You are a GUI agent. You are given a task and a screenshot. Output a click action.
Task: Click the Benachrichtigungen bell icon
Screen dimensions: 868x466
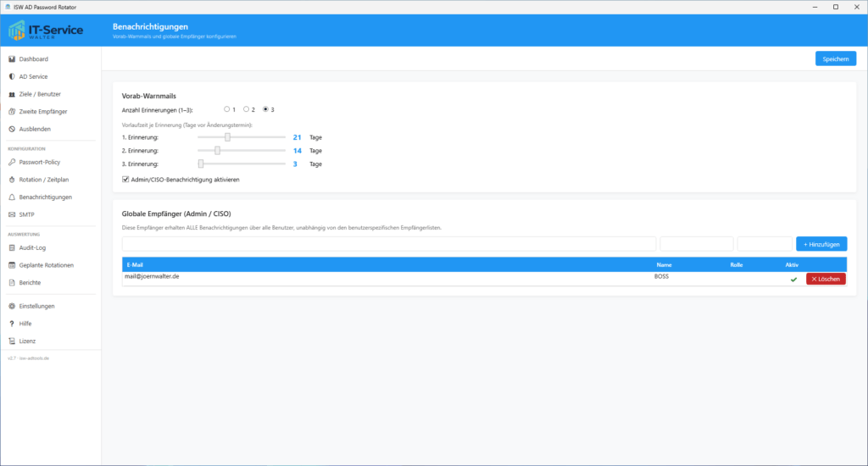pyautogui.click(x=12, y=197)
